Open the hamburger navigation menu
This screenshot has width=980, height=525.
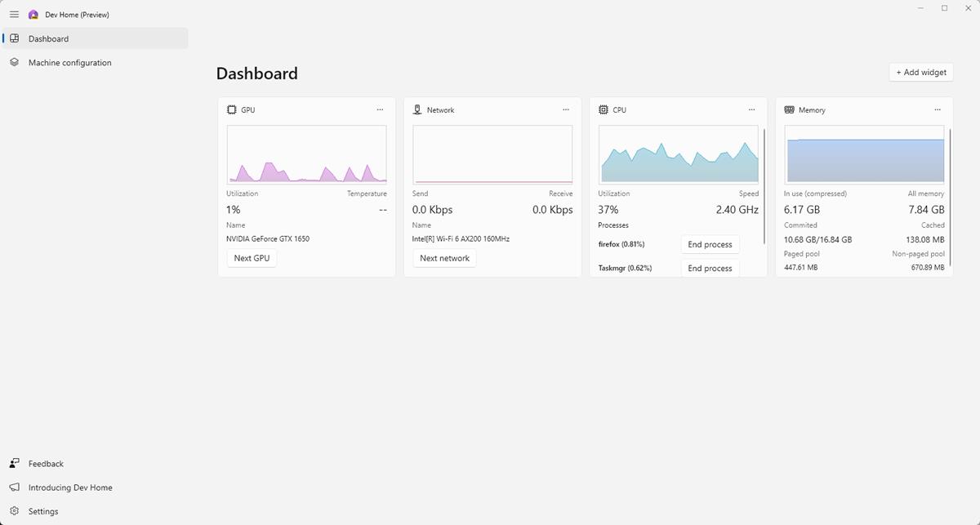point(14,15)
